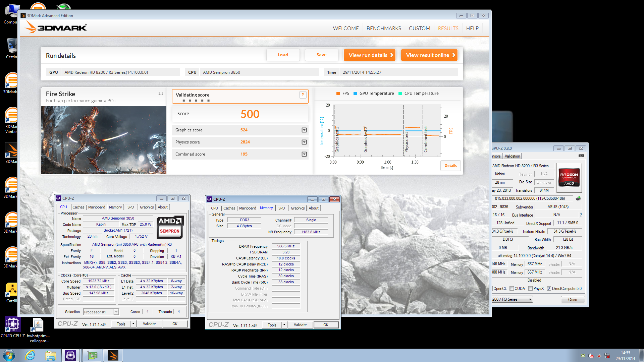Open Windows Explorer folder in taskbar
Viewport: 644px width, 362px height.
50,355
